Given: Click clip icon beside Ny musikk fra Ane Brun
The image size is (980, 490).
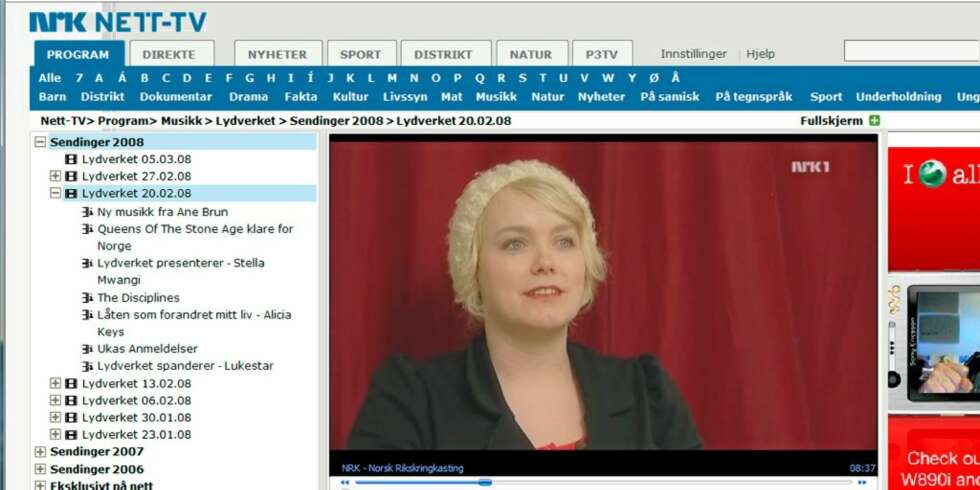Looking at the screenshot, I should (x=88, y=212).
